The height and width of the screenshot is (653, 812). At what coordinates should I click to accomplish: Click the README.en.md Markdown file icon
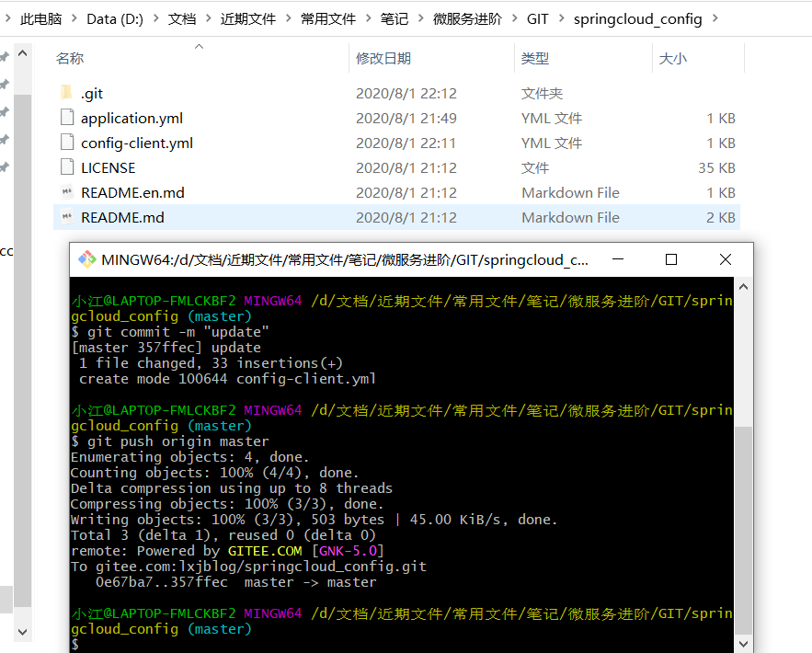[65, 192]
